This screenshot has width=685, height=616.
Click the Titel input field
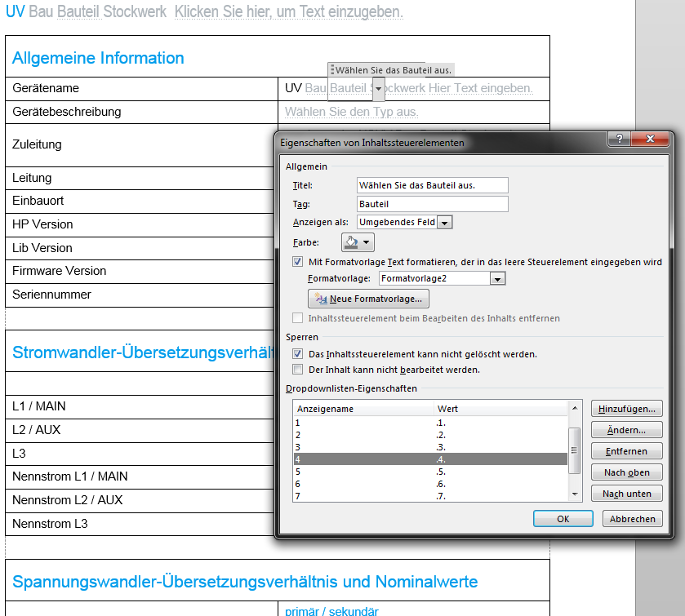click(433, 185)
